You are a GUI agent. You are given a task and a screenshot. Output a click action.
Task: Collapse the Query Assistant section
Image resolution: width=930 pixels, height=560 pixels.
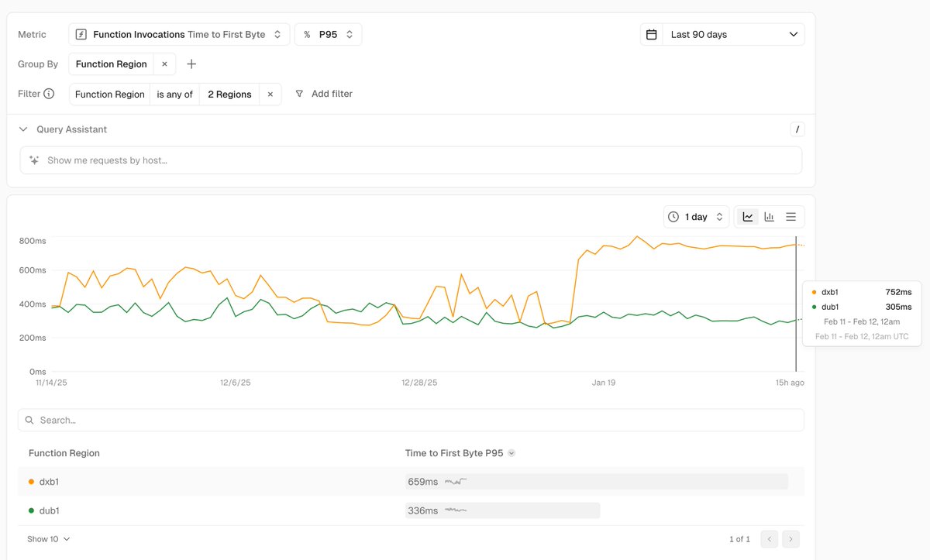click(x=23, y=129)
